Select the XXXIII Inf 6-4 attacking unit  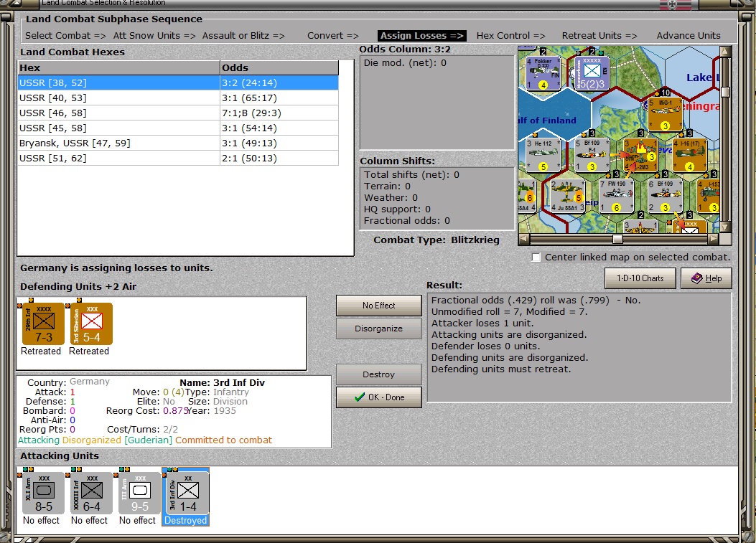(92, 493)
